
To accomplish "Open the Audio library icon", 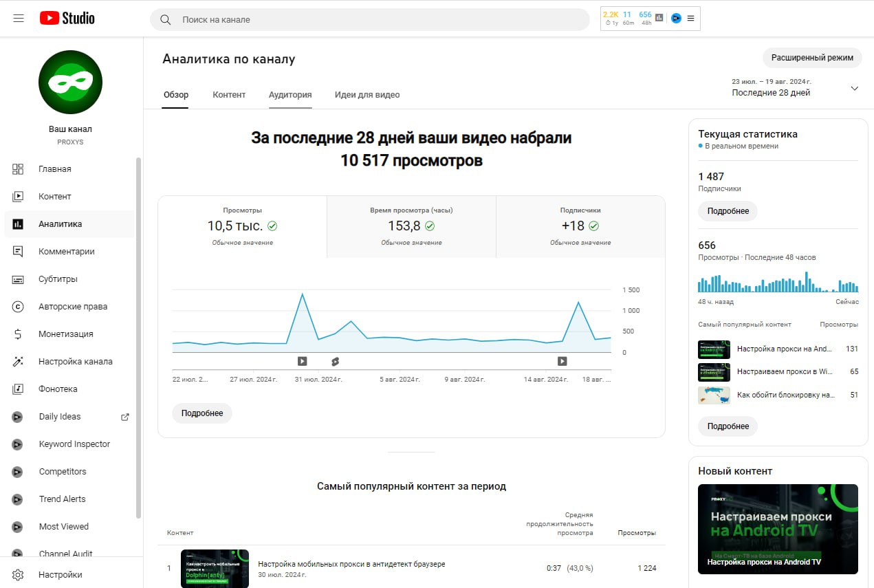I will pyautogui.click(x=18, y=389).
